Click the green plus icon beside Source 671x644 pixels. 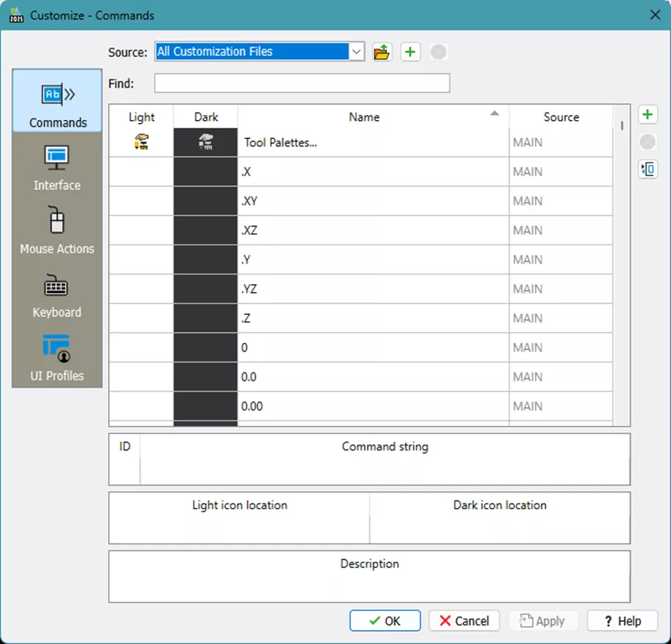(411, 52)
